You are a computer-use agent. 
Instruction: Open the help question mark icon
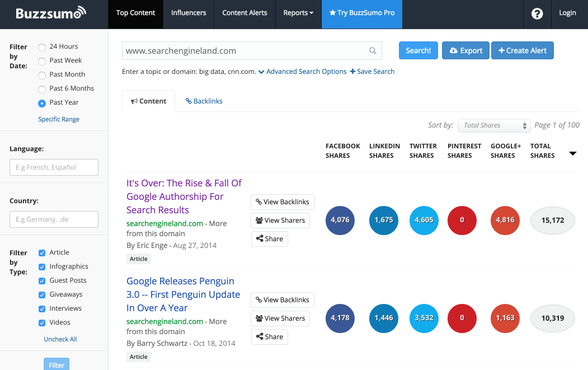[537, 13]
